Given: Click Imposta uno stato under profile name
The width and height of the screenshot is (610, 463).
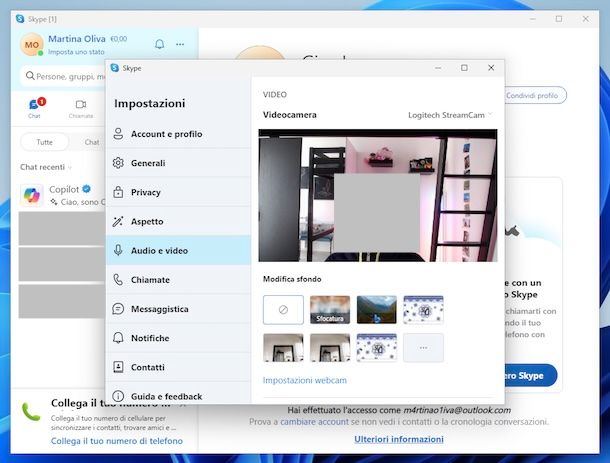Looking at the screenshot, I should pyautogui.click(x=76, y=52).
